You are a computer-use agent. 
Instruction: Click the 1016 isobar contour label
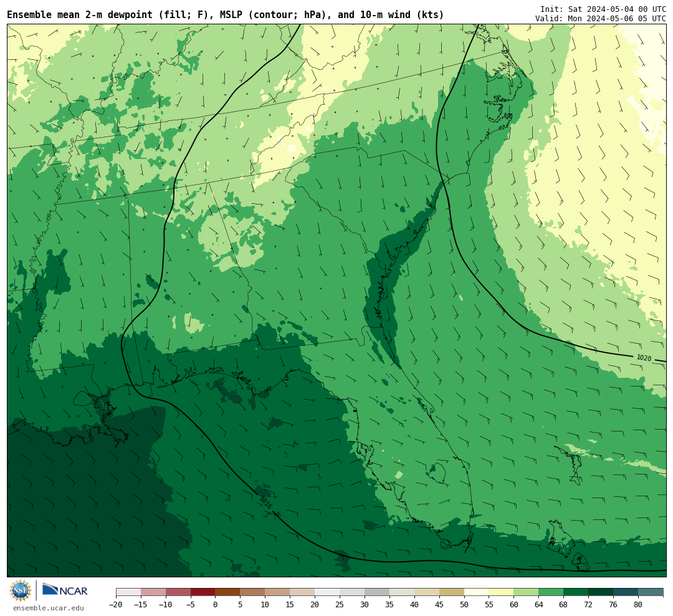tap(266, 503)
